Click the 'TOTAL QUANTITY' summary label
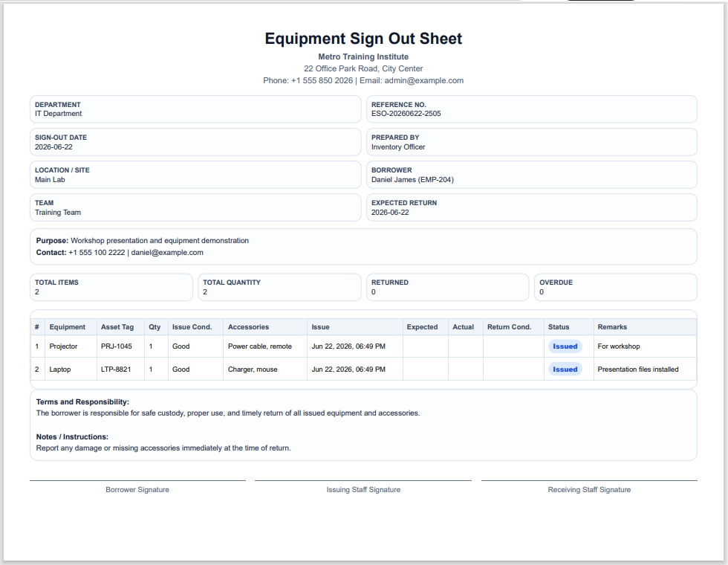Screen dimensions: 728x565 [x=232, y=282]
